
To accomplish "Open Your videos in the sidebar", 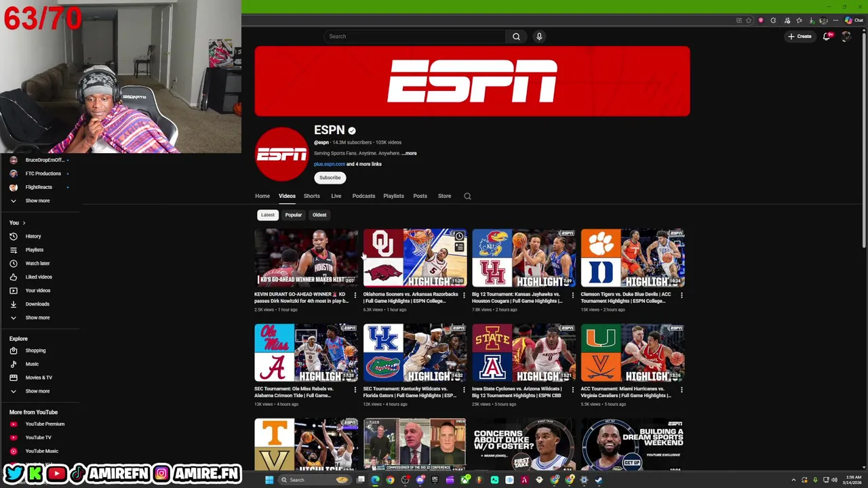I will click(x=41, y=290).
